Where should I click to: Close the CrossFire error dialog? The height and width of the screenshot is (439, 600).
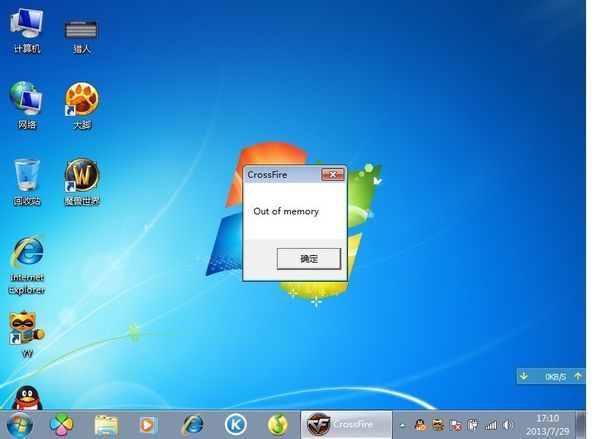pyautogui.click(x=333, y=175)
